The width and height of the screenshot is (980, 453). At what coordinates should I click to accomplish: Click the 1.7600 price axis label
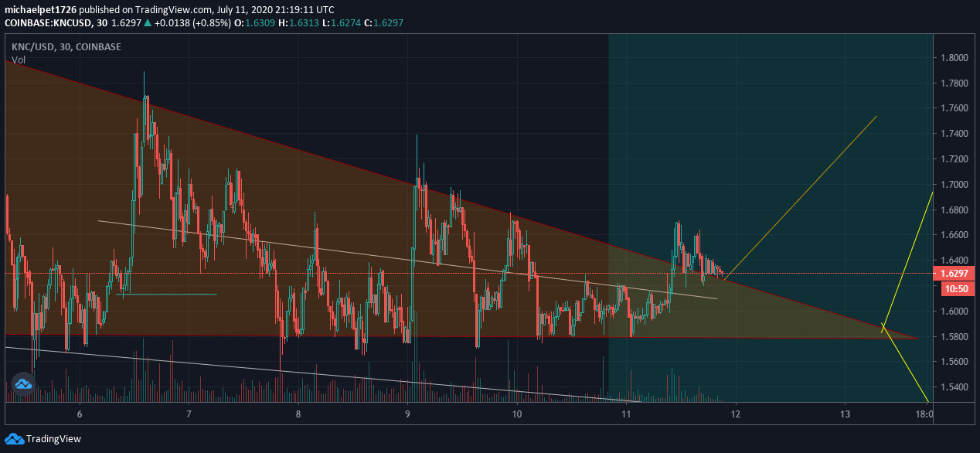pyautogui.click(x=954, y=108)
